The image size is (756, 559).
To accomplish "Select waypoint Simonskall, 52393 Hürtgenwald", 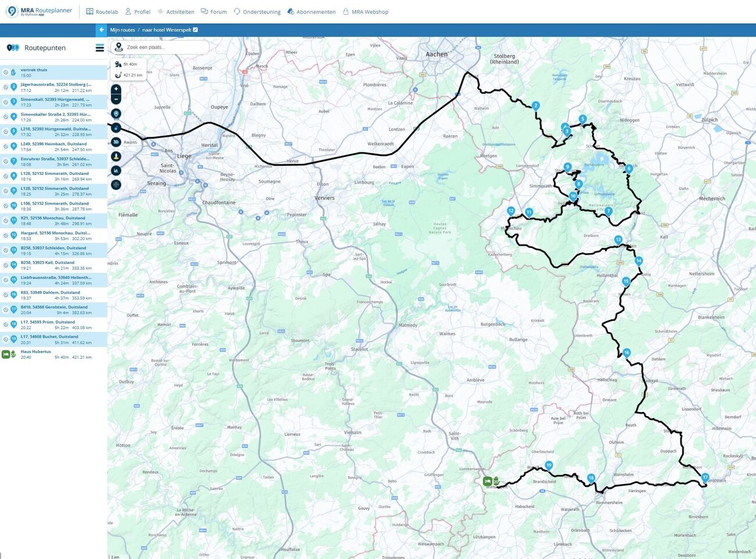I will point(54,102).
